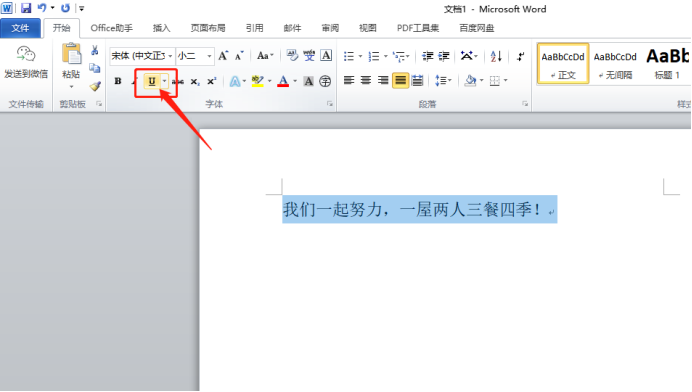The height and width of the screenshot is (392, 692).
Task: Toggle Superscript formatting
Action: (x=212, y=81)
